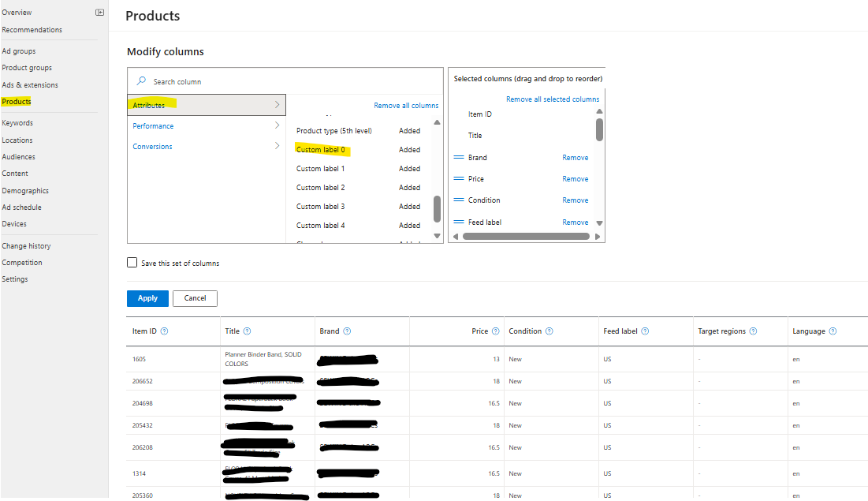Open Content in the sidebar
This screenshot has height=501, width=868.
[x=15, y=174]
